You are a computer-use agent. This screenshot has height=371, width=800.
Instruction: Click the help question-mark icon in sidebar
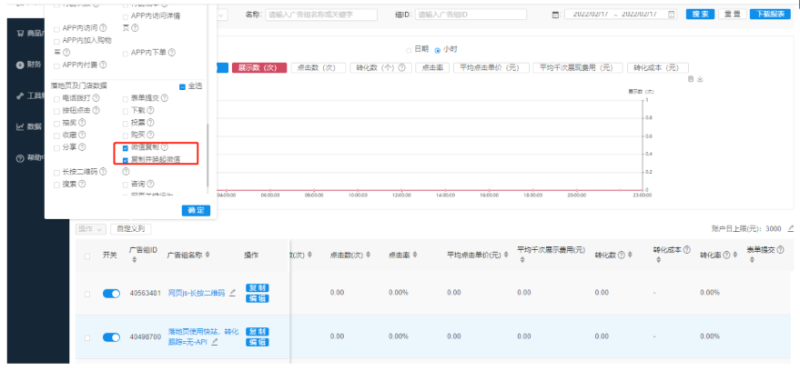20,158
